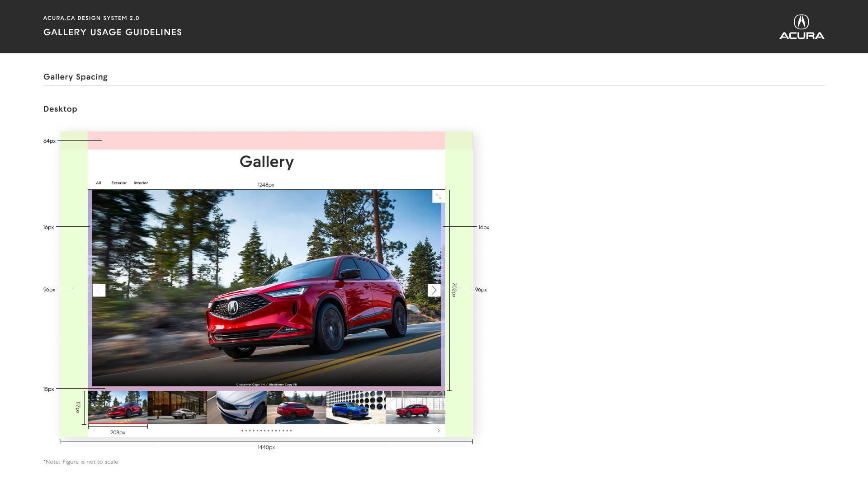Select the blue SUV thumbnail
868x488 pixels.
coord(356,408)
